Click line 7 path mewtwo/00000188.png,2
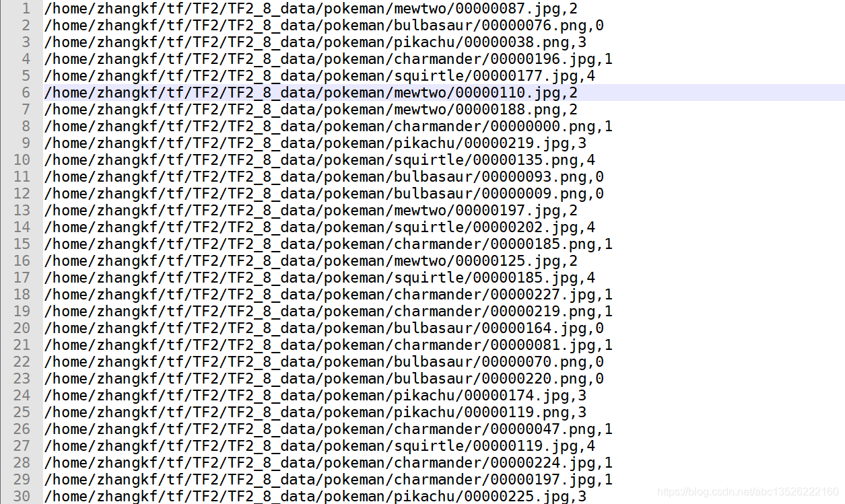 tap(310, 110)
